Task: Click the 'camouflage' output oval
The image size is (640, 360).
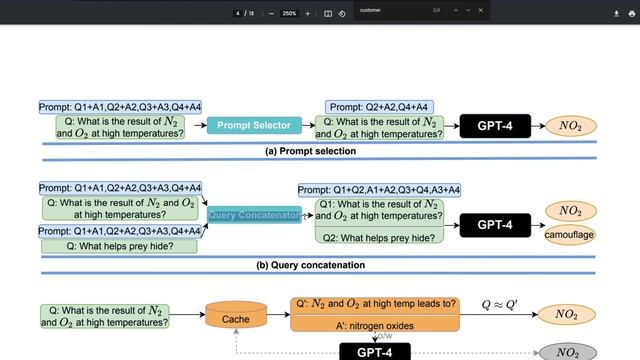Action: point(569,235)
